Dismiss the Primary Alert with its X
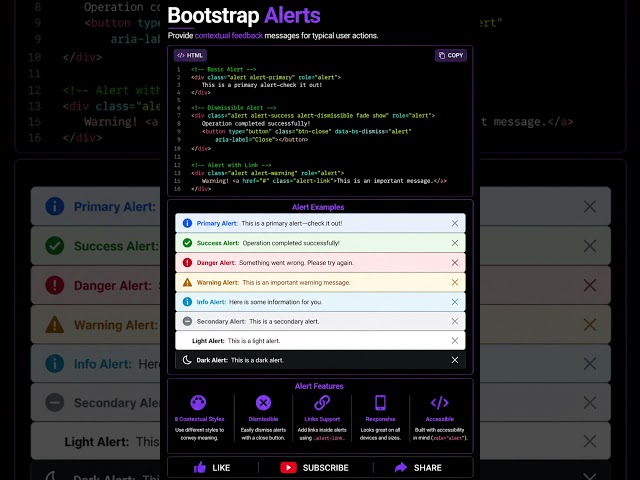640x480 pixels. pos(455,223)
